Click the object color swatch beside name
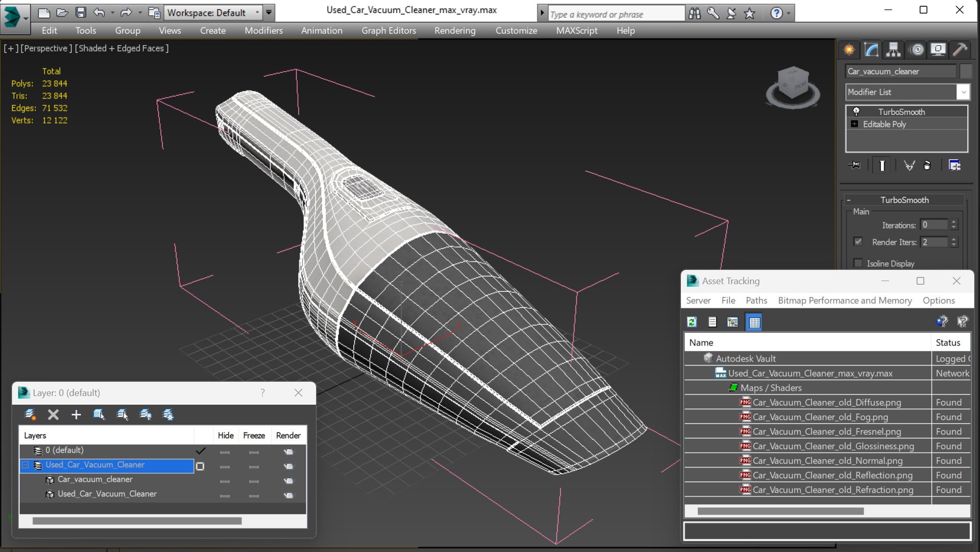This screenshot has width=980, height=552. tap(966, 72)
